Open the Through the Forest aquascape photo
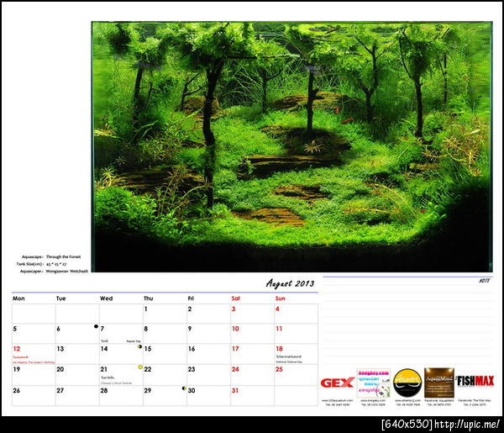This screenshot has height=433, width=504. 291,146
